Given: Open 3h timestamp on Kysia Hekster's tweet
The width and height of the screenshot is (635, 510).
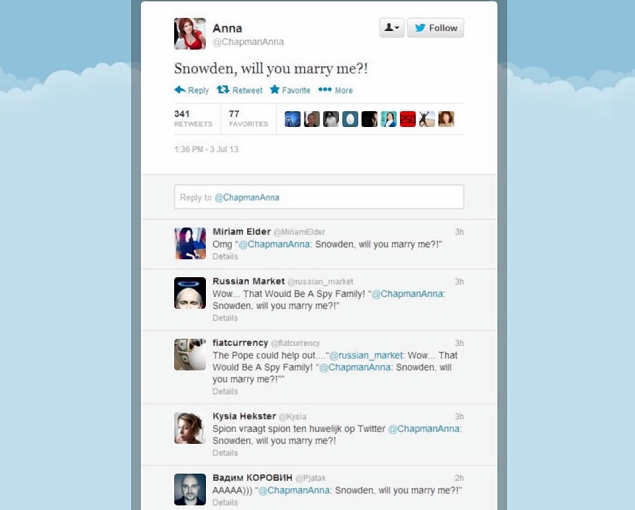Looking at the screenshot, I should [x=459, y=416].
